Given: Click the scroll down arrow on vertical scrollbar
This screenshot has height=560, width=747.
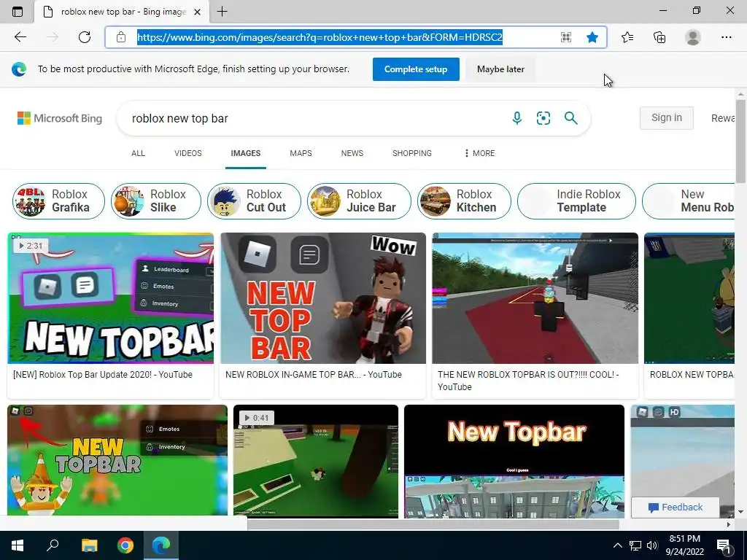Looking at the screenshot, I should tap(740, 512).
